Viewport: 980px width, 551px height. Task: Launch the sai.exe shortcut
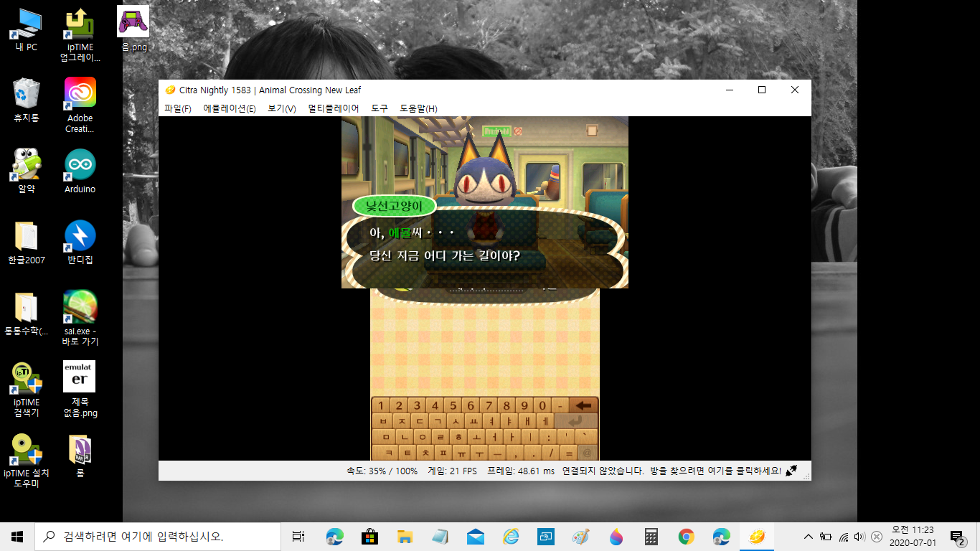click(80, 319)
